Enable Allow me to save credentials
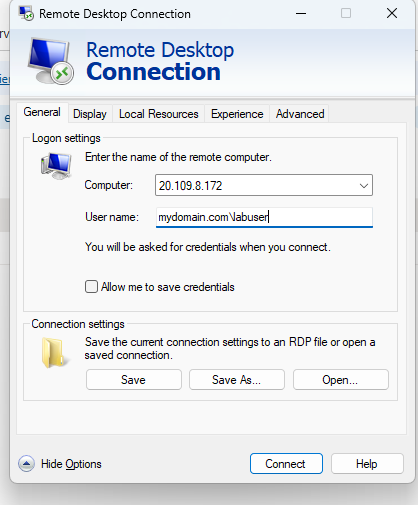This screenshot has width=418, height=505. pos(91,287)
